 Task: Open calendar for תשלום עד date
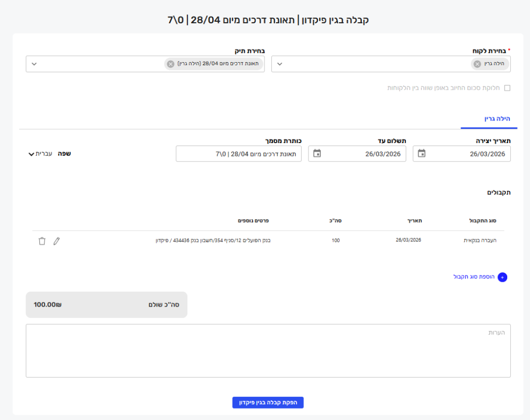[x=317, y=154]
